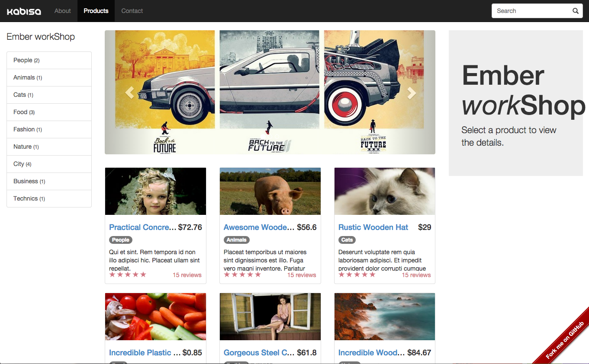Filter by Business category
The height and width of the screenshot is (364, 589).
pos(49,181)
